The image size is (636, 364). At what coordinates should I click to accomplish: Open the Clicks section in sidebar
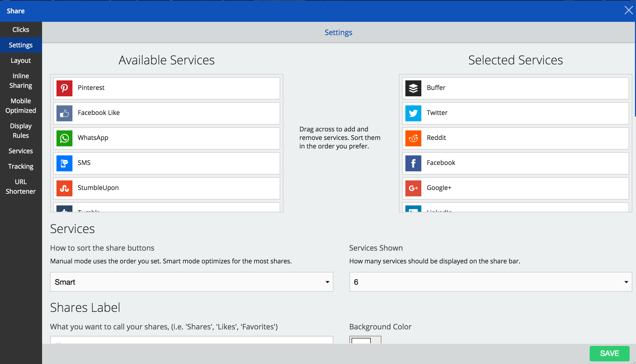tap(21, 30)
